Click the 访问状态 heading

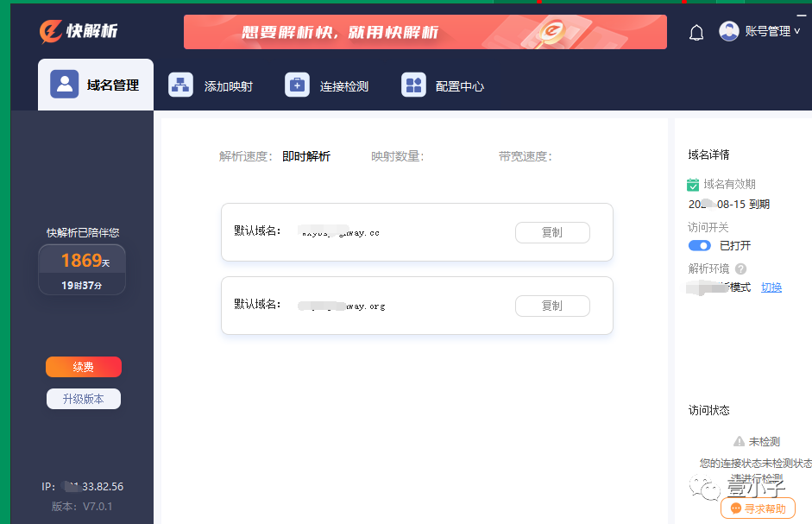[708, 411]
